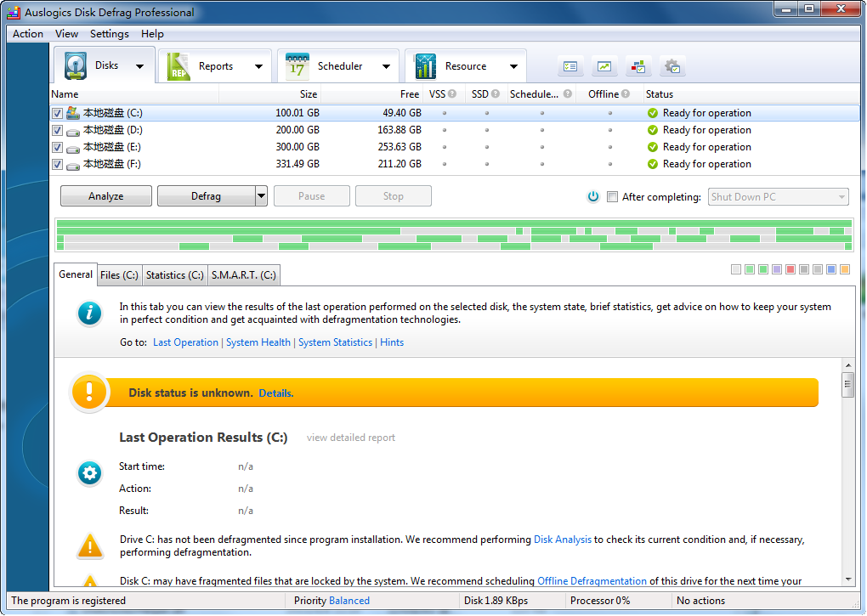This screenshot has width=867, height=616.
Task: Follow the Last Operation link
Action: click(186, 342)
